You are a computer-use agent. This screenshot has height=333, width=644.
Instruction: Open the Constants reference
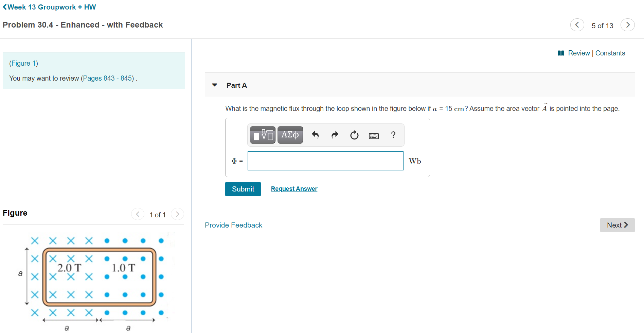[610, 53]
